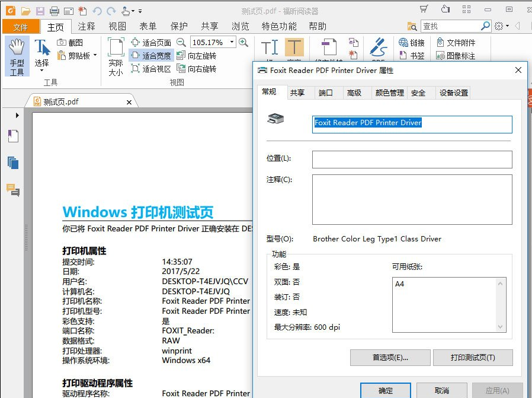The image size is (532, 398).
Task: Choose Fit Page (适合页面)
Action: click(151, 43)
